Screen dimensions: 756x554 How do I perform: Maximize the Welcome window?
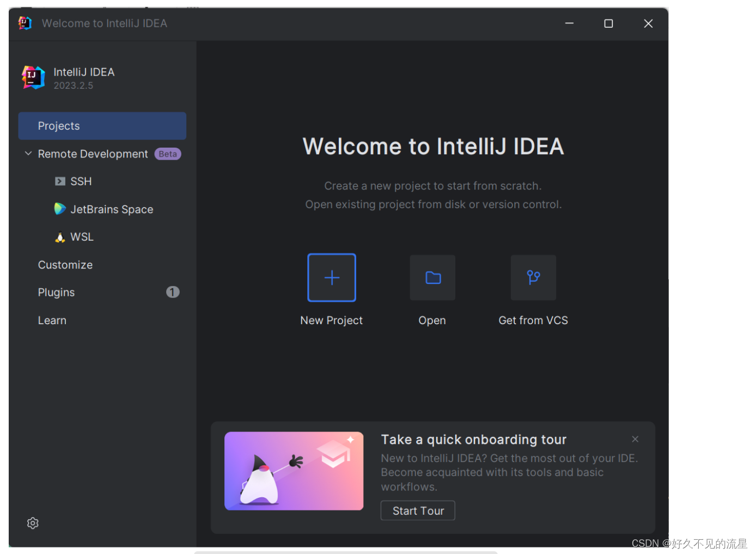pyautogui.click(x=608, y=23)
